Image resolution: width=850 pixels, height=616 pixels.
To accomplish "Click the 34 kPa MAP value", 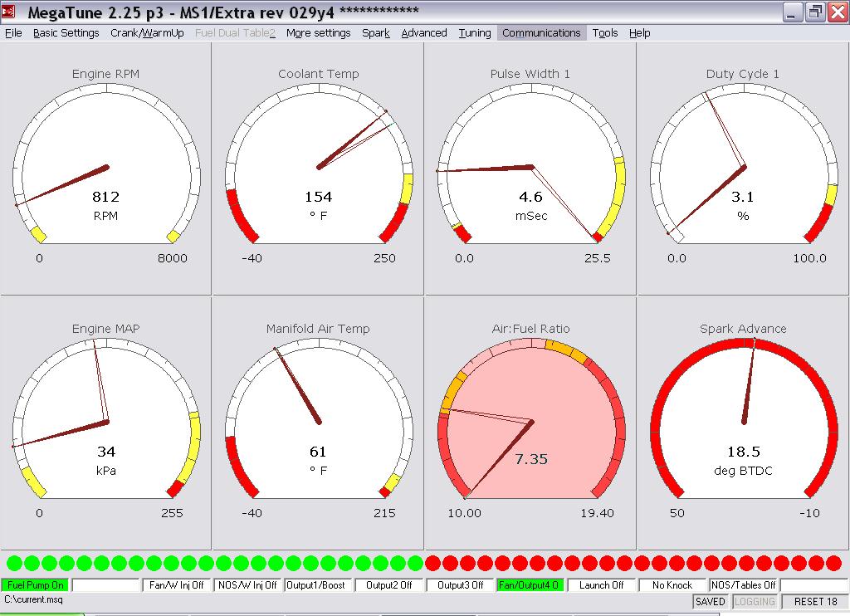I will point(105,452).
